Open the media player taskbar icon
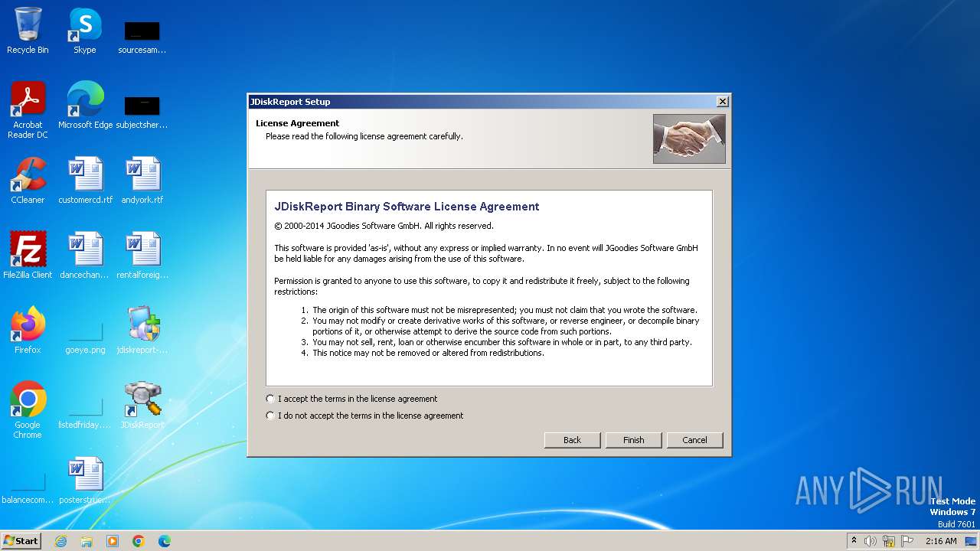Image resolution: width=980 pixels, height=551 pixels. (x=113, y=541)
